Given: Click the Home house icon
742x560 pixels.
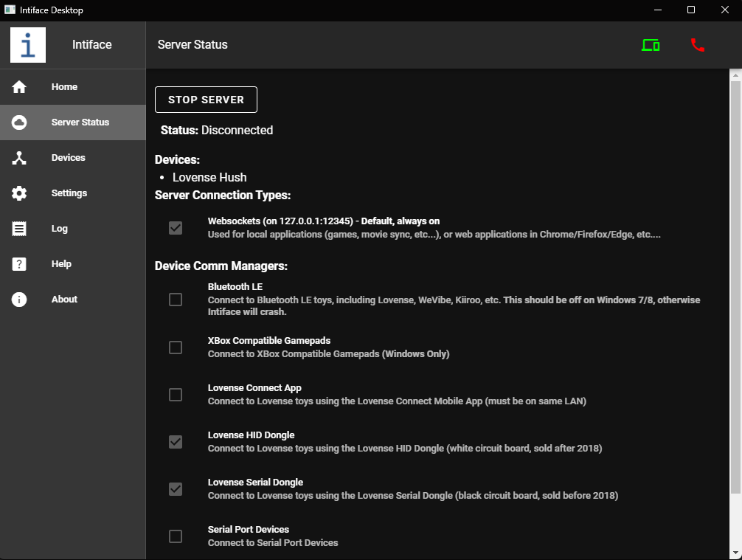Looking at the screenshot, I should (x=19, y=87).
